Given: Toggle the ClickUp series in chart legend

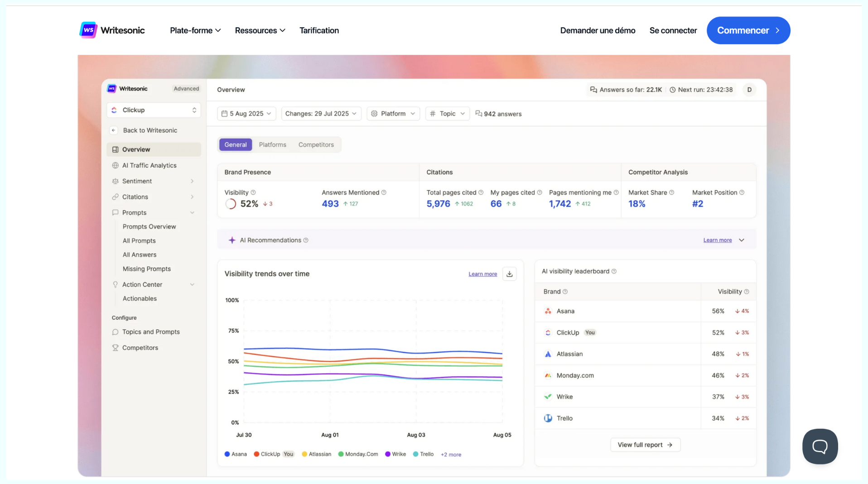Looking at the screenshot, I should point(270,454).
